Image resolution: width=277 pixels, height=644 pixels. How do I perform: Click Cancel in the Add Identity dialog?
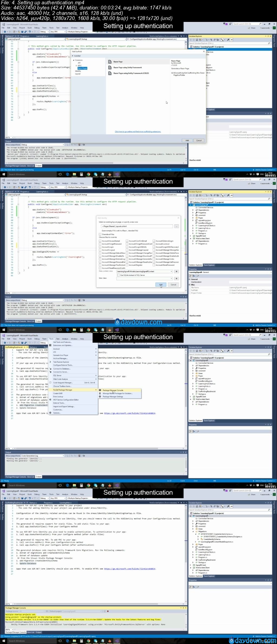[173, 285]
